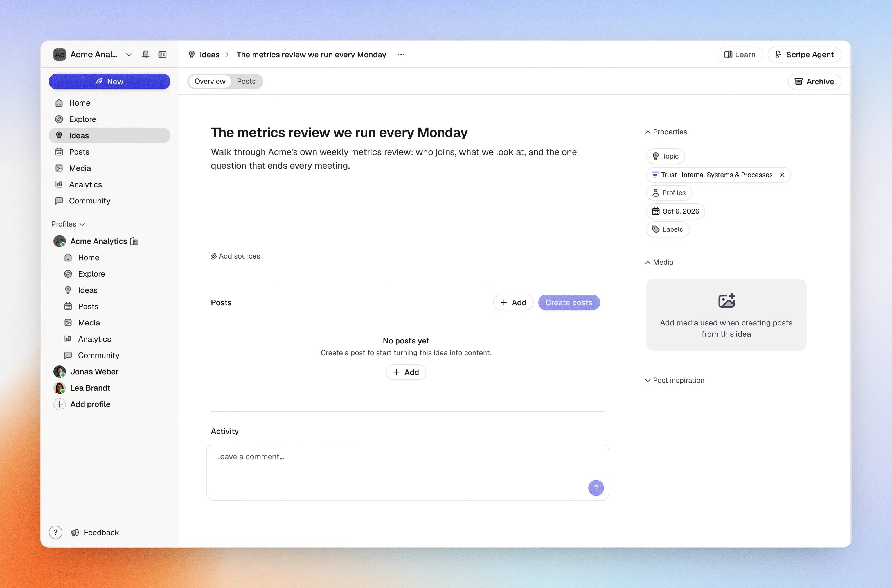Remove the Trust Internal Systems tag

[782, 175]
